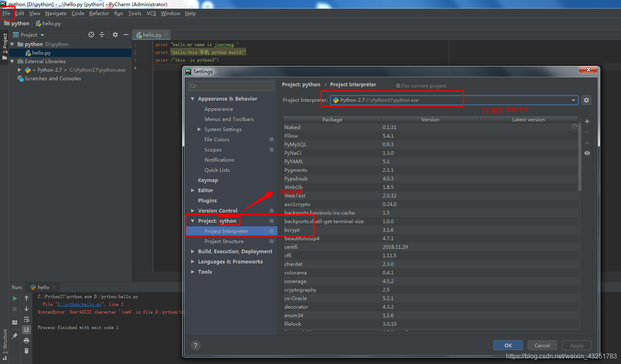Expand the Editor settings section
Screen dimensions: 621x364
point(193,191)
